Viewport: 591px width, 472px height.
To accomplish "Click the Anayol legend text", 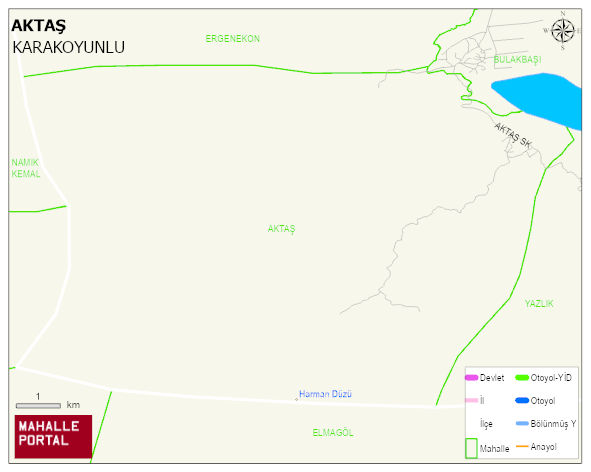I will point(544,447).
